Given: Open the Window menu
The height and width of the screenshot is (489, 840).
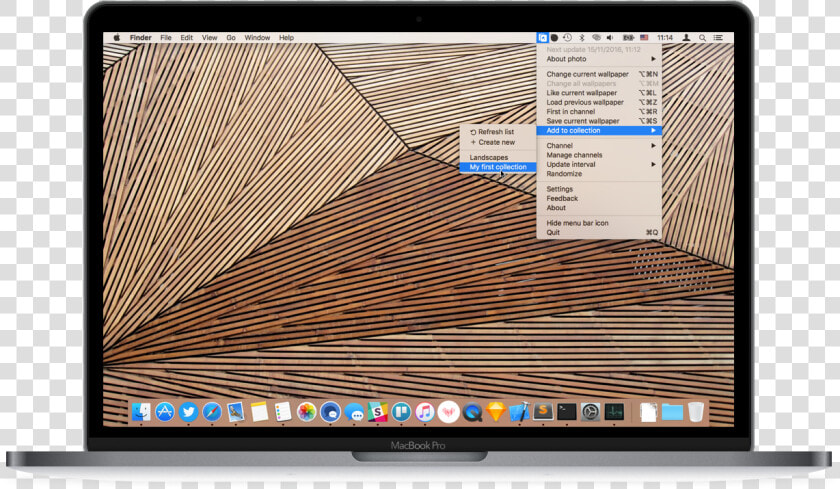Looking at the screenshot, I should coord(257,37).
